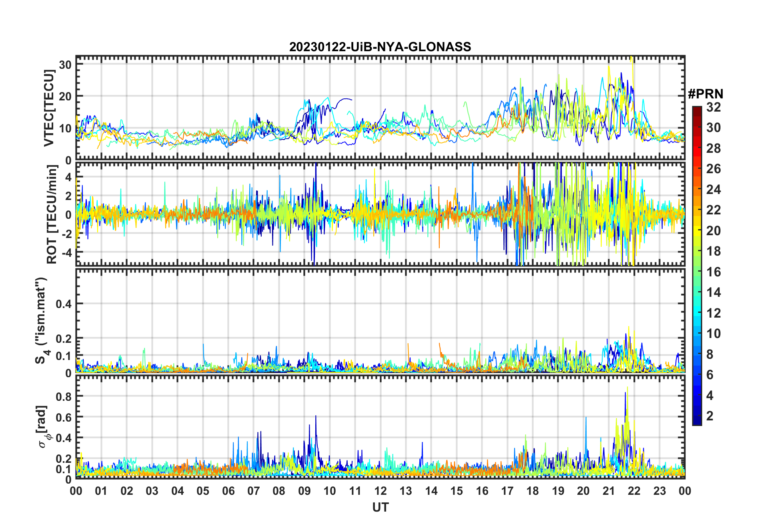Viewport: 761px width, 532px height.
Task: Click the 20 tick on the VTEC axis
Action: 65,96
